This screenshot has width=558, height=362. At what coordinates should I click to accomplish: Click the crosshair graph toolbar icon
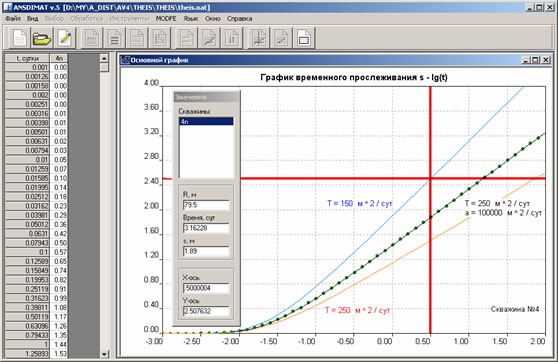[x=259, y=38]
